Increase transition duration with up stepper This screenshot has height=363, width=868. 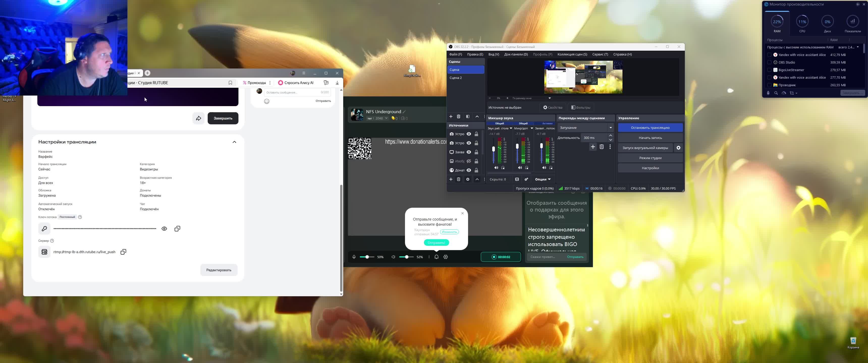611,135
